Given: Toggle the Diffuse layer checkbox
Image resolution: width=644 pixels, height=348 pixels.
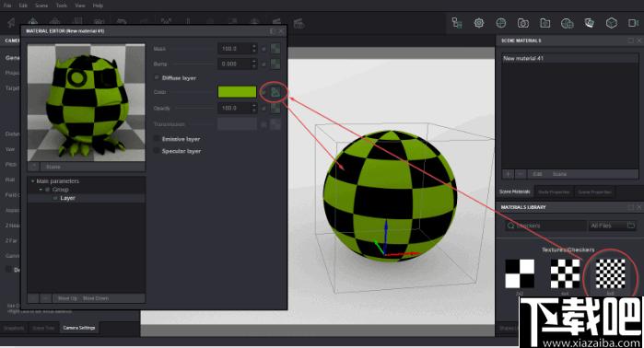Looking at the screenshot, I should point(157,77).
